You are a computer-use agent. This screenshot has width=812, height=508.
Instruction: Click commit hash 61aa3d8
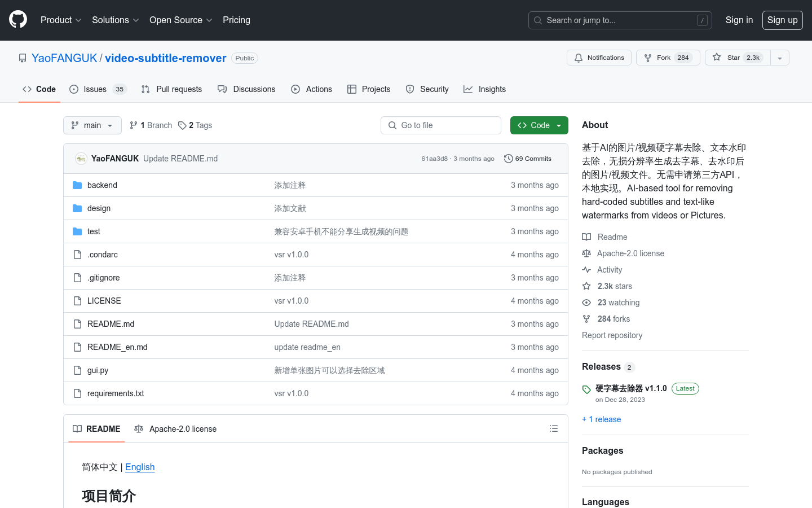point(434,159)
